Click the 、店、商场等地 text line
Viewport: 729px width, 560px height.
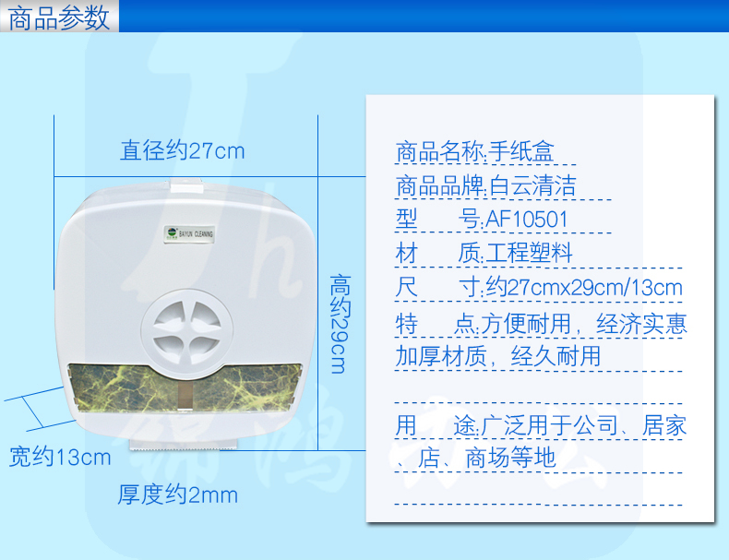pyautogui.click(x=476, y=459)
